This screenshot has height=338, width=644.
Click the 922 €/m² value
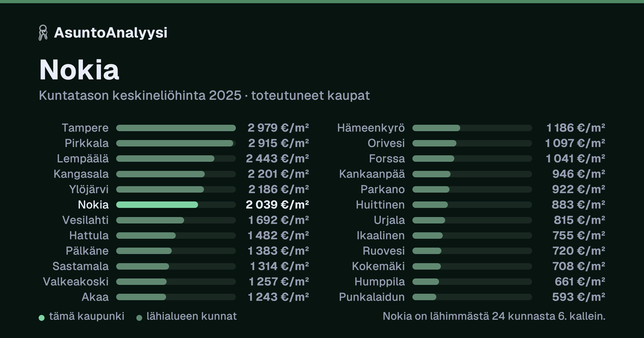tap(579, 189)
